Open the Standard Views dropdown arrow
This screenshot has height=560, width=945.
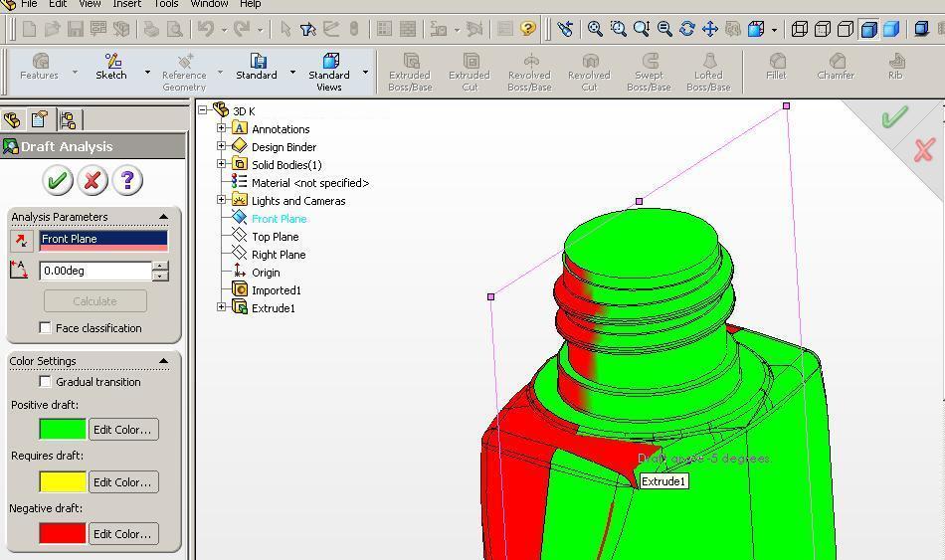pos(365,73)
